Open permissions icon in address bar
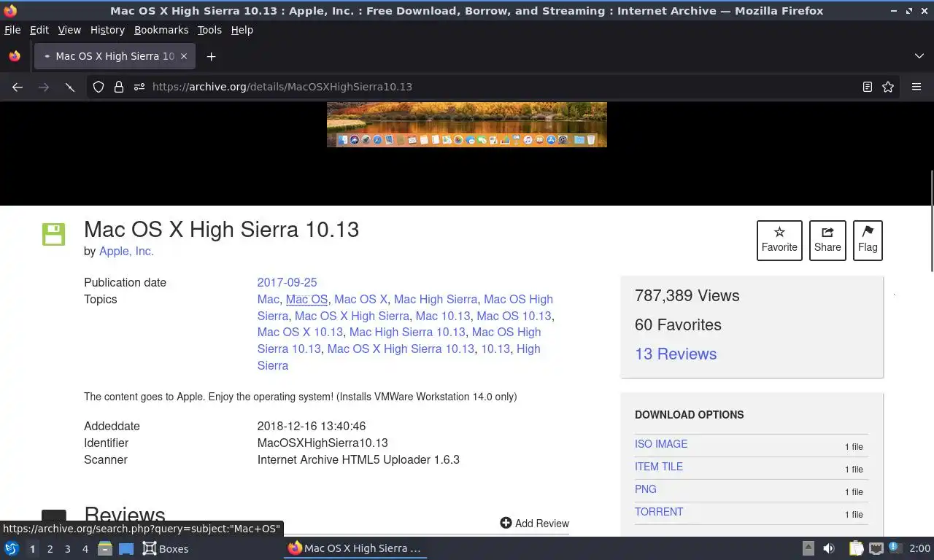This screenshot has width=934, height=560. [x=139, y=87]
